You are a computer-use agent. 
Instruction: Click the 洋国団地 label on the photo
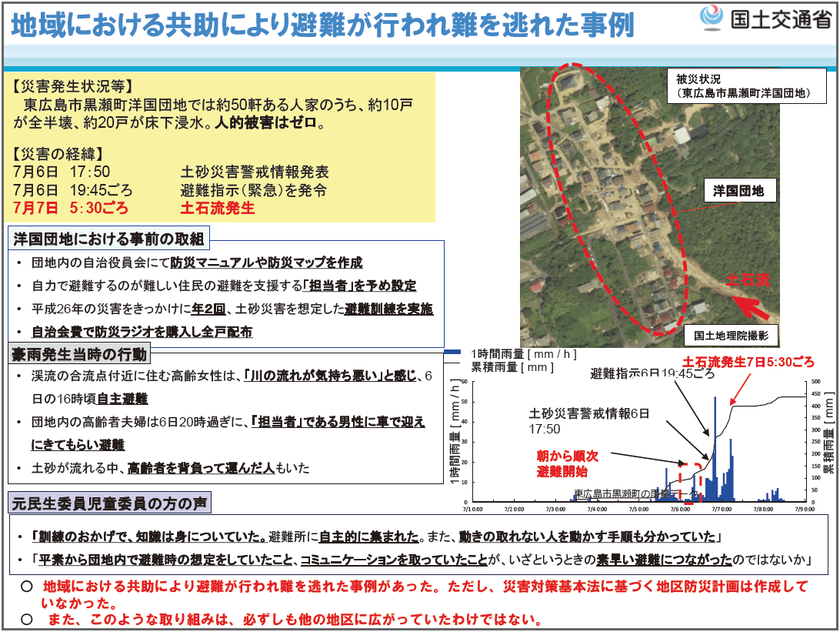[738, 189]
